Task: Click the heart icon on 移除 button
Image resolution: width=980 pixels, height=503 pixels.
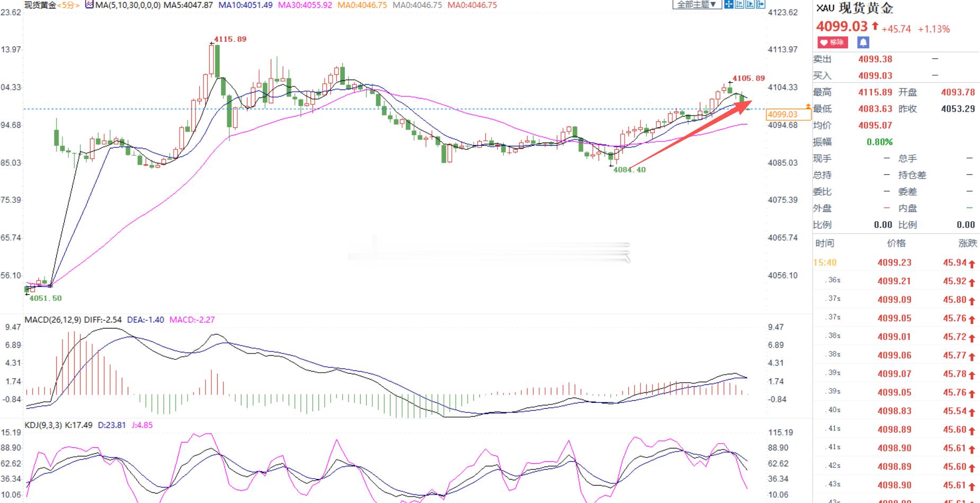Action: coord(823,42)
